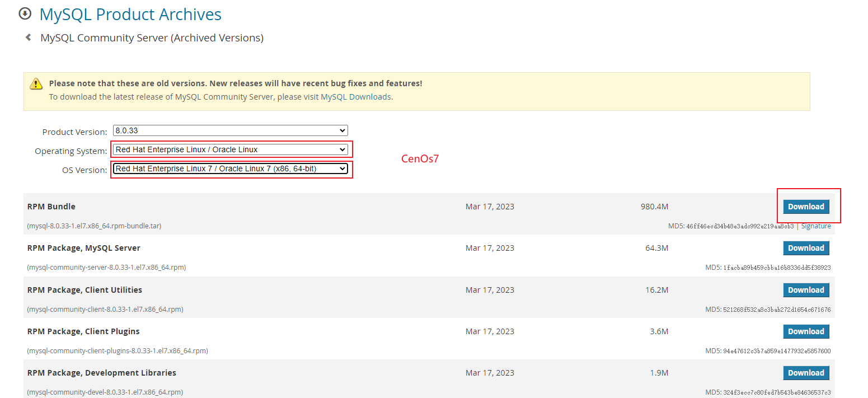The height and width of the screenshot is (398, 868).
Task: Open the Signature link for RPM Bundle
Action: pyautogui.click(x=816, y=226)
